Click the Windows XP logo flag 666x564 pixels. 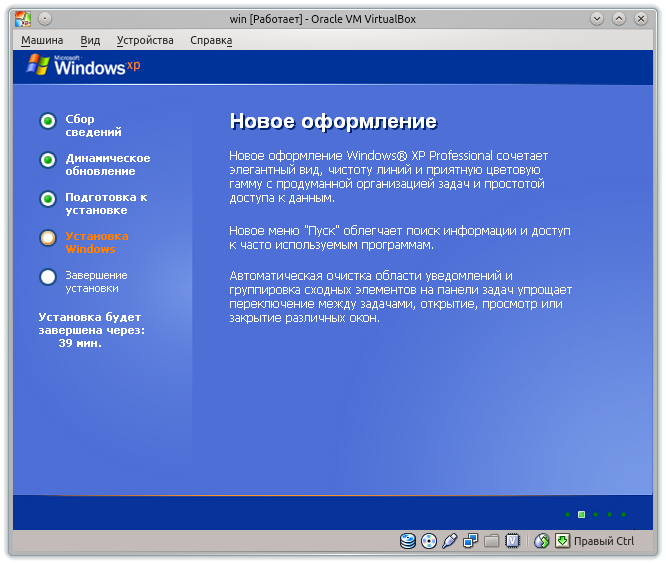(38, 65)
